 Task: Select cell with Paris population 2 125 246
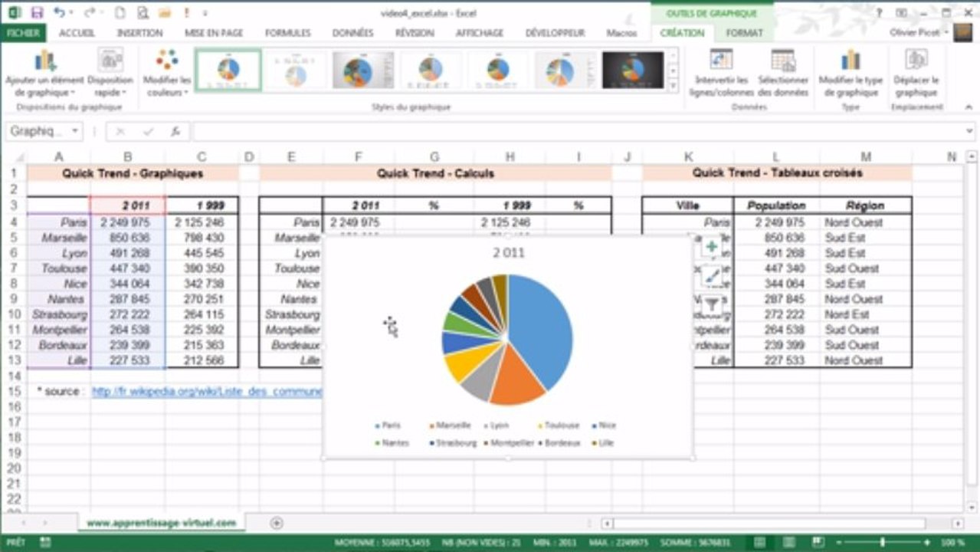pyautogui.click(x=201, y=222)
